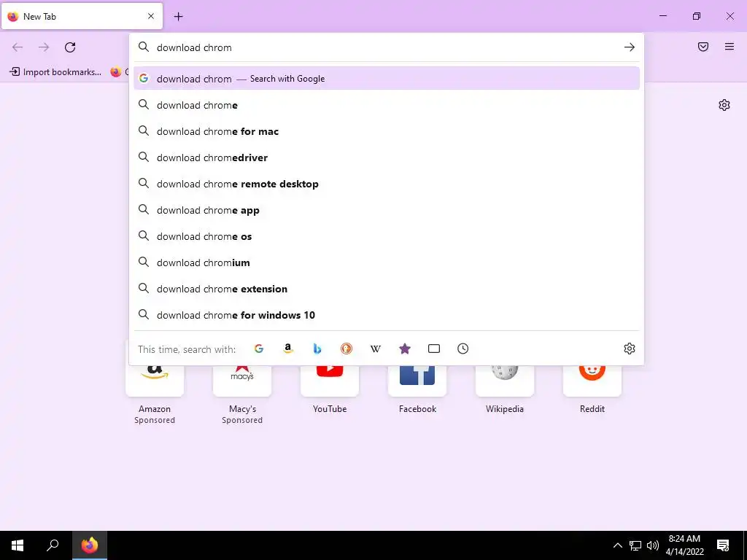Reload the current page

[70, 47]
